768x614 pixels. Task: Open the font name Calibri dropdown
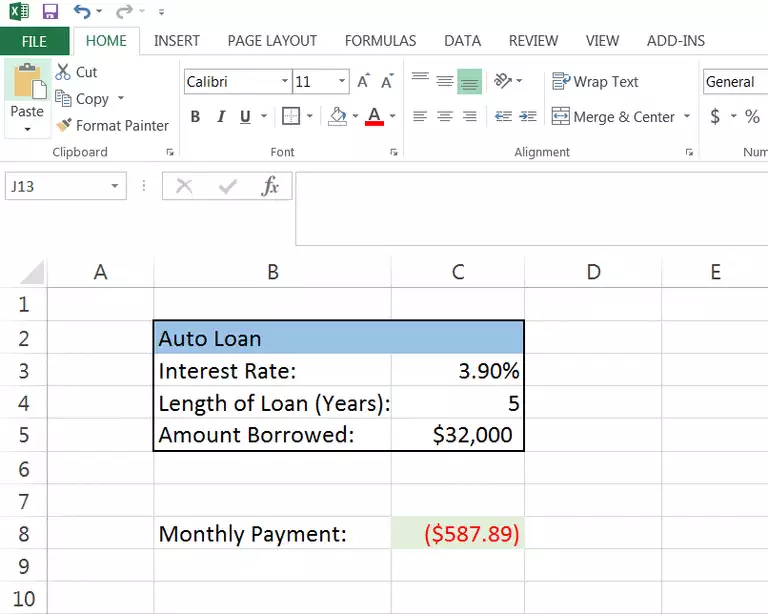[x=285, y=82]
